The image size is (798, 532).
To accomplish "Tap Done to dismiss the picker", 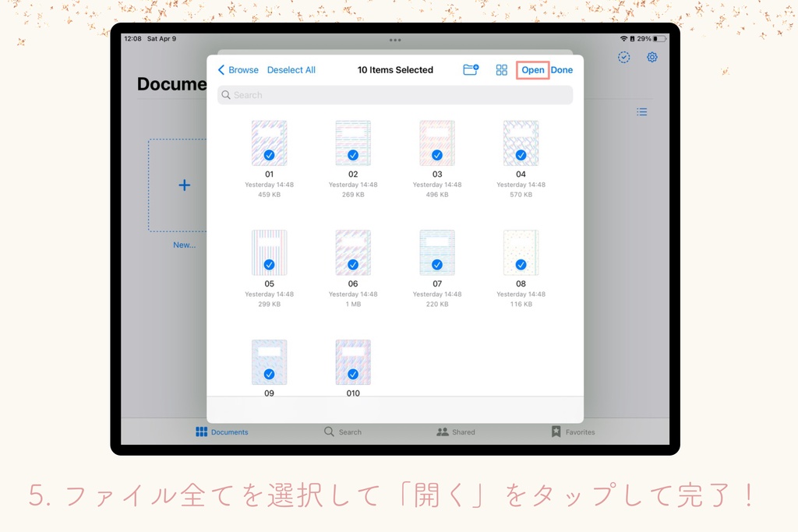I will click(x=561, y=69).
